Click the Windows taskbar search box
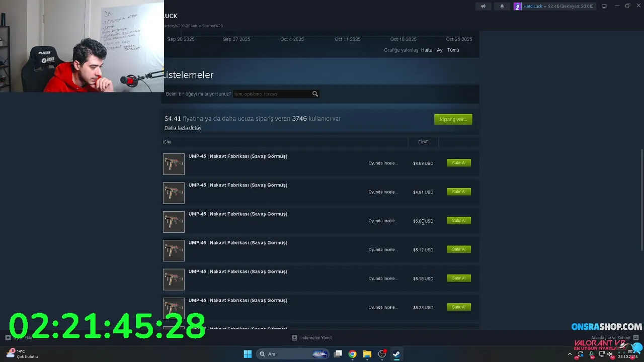Screen dimensions: 644x362 point(293,354)
